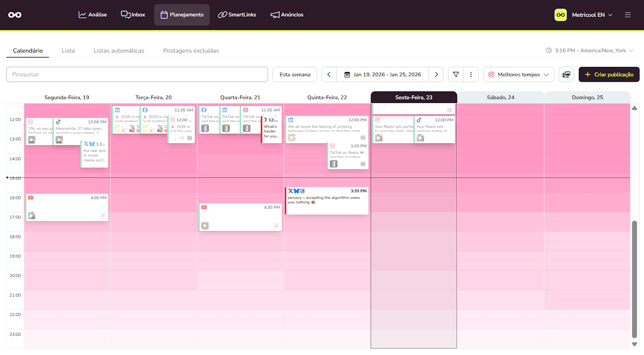The image size is (644, 355).
Task: Expand the Metricool EN account dropdown
Action: 583,15
